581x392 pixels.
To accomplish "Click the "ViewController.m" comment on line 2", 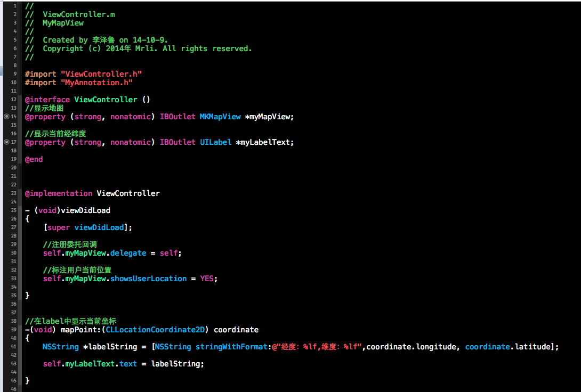I will coord(78,14).
